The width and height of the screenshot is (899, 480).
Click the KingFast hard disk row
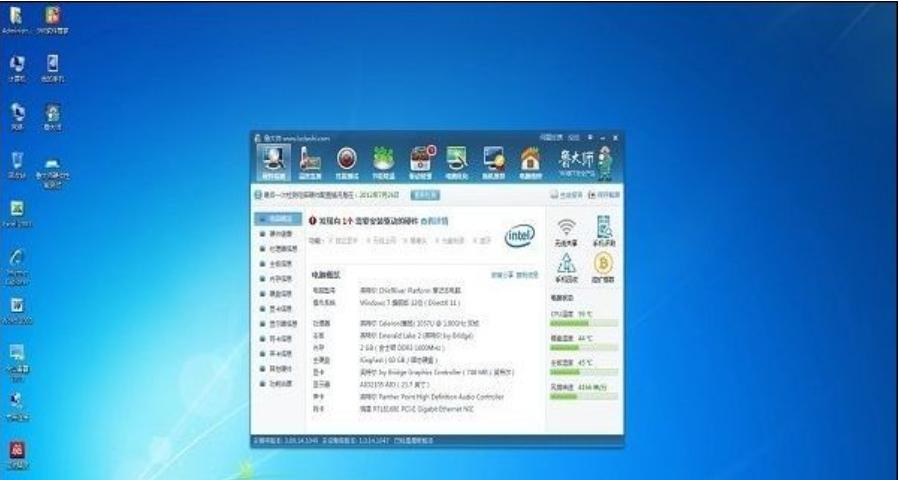[x=398, y=360]
